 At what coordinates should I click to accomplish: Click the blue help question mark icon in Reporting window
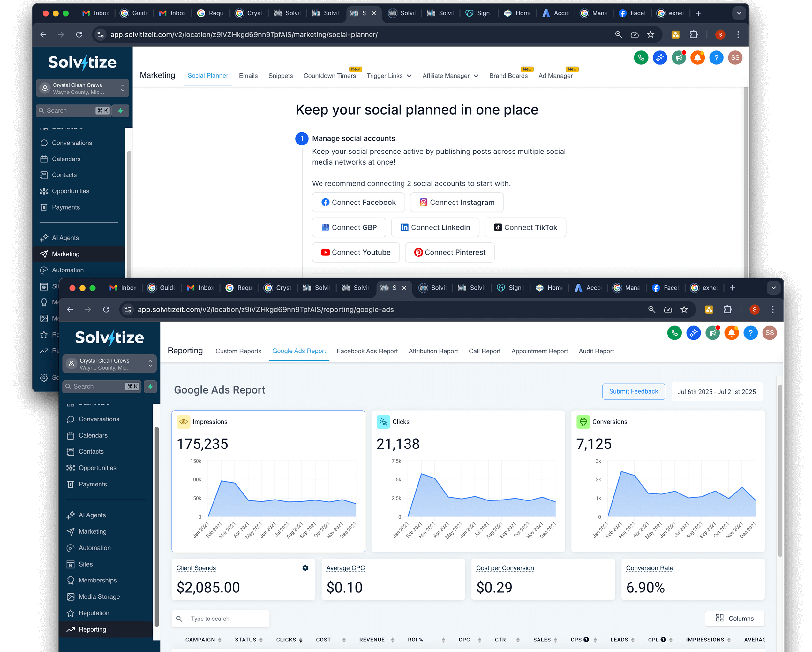pos(750,333)
